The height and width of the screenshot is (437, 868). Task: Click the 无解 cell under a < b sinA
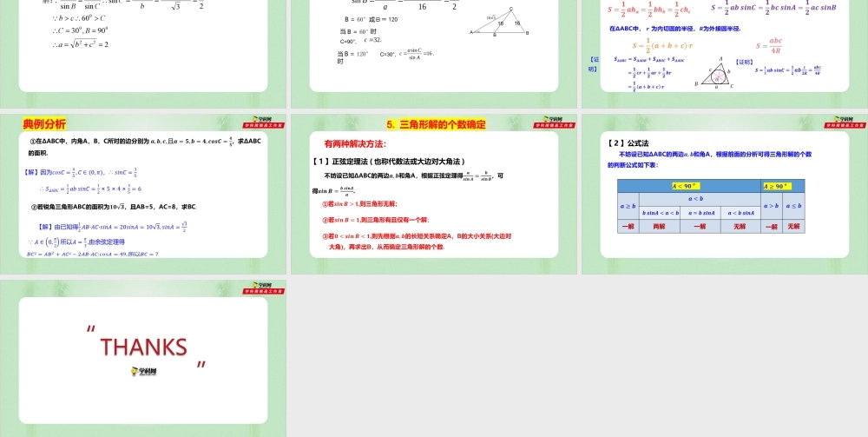(x=740, y=227)
